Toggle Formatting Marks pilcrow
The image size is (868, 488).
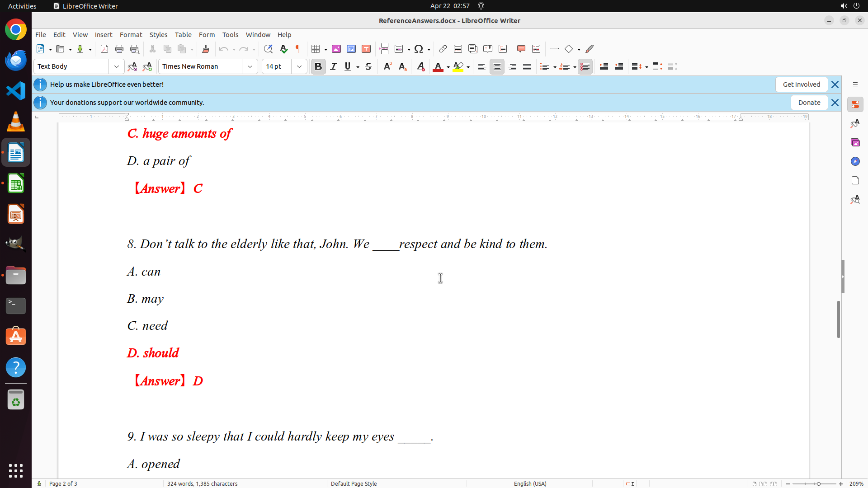[298, 49]
